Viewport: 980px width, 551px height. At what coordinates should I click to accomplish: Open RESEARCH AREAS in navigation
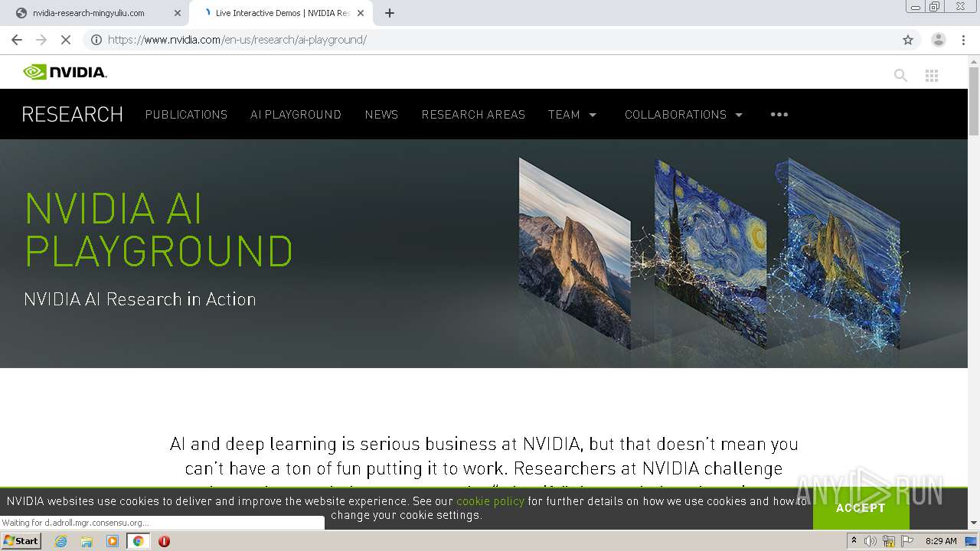click(x=473, y=114)
